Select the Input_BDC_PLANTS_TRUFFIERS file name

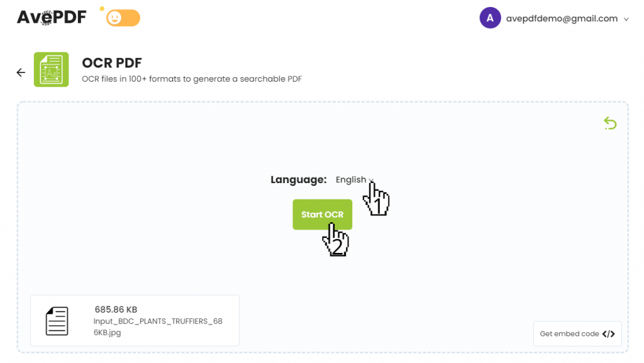158,327
